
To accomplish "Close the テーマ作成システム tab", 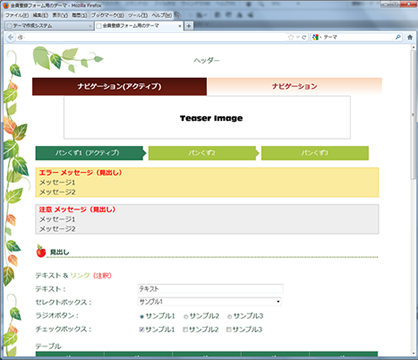I will pyautogui.click(x=90, y=26).
